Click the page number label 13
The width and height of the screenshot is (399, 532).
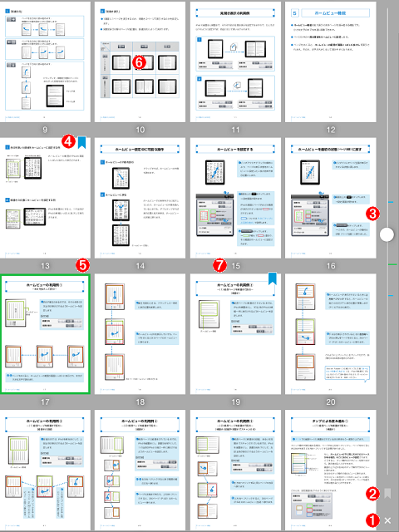tap(45, 266)
